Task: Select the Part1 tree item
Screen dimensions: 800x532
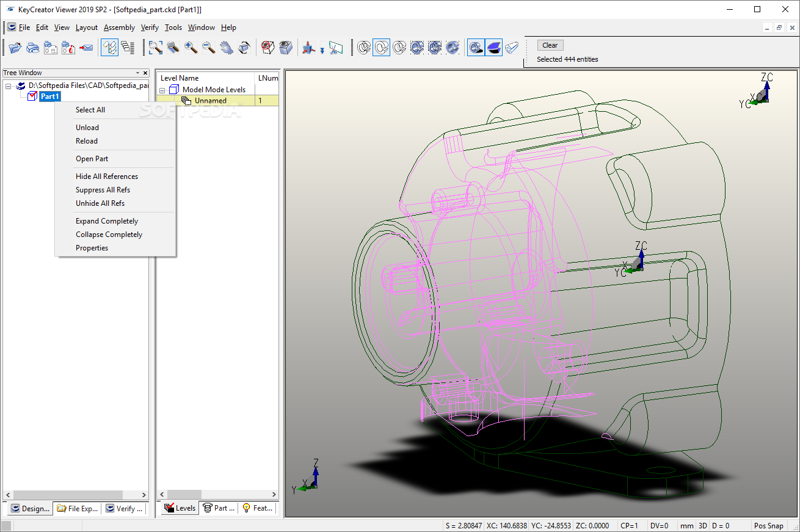Action: point(50,97)
